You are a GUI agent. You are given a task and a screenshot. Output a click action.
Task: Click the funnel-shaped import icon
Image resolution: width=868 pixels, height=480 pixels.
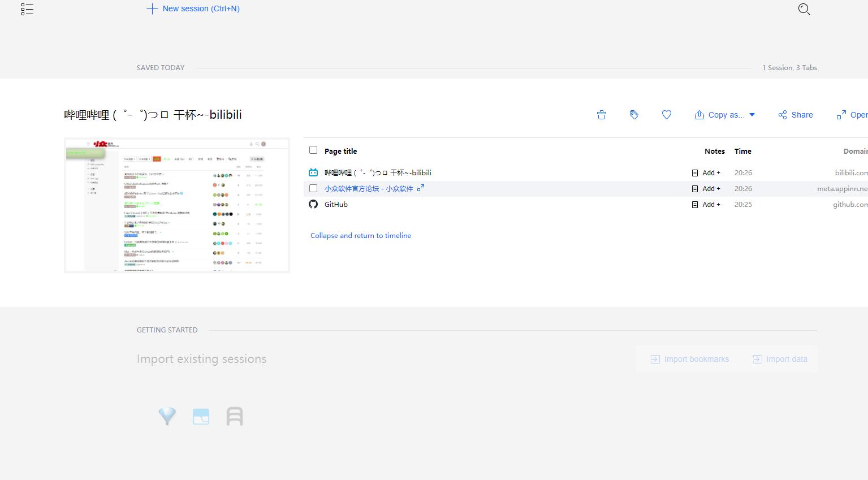(x=167, y=416)
